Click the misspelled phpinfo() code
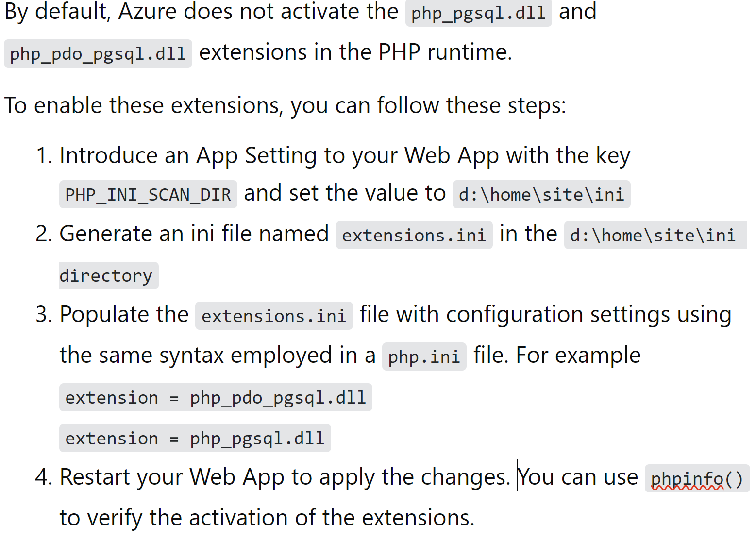This screenshot has width=756, height=542. click(697, 479)
